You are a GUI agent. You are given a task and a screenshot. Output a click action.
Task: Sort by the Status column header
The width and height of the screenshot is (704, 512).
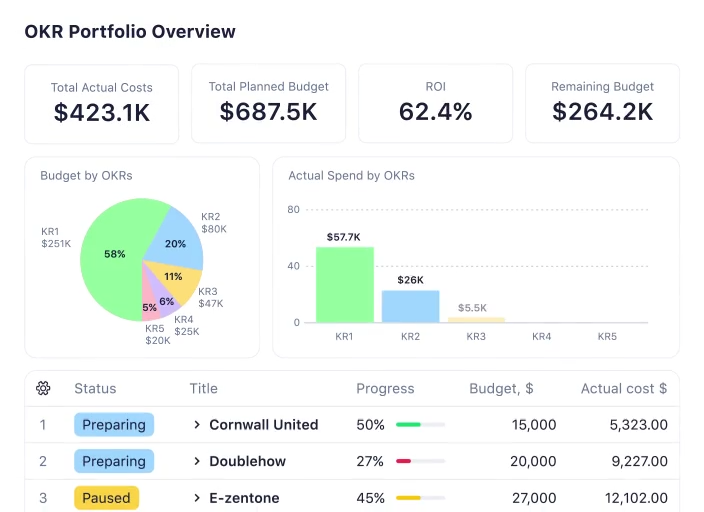tap(95, 388)
